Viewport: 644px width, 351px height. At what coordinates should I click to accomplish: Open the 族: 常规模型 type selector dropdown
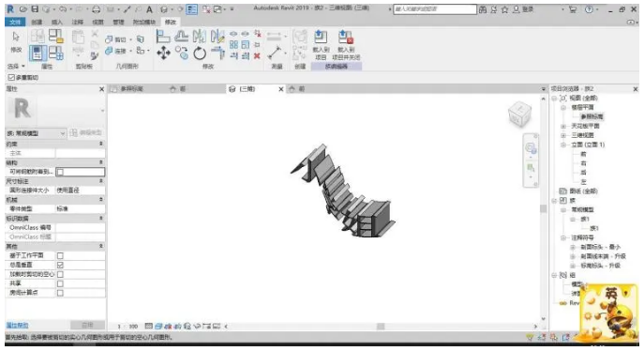point(36,133)
